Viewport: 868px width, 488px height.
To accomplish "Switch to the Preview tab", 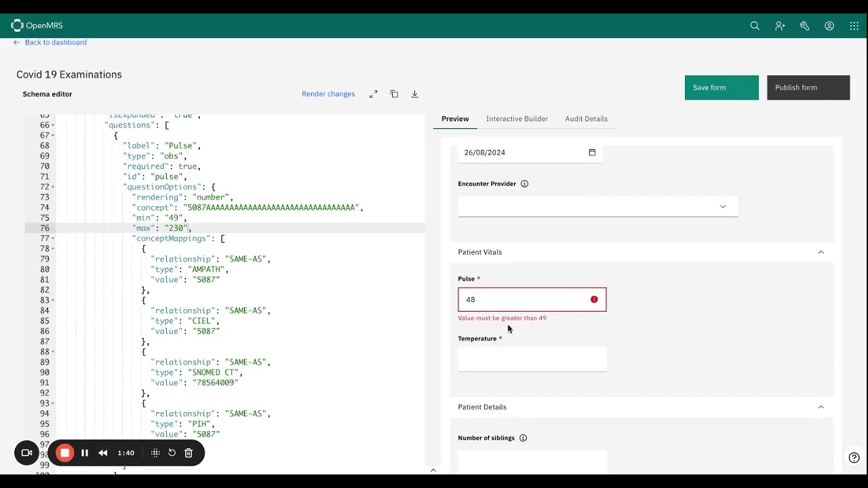I will pos(455,119).
